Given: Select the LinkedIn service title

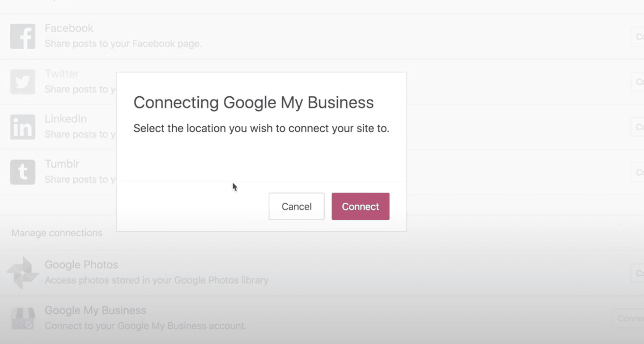Looking at the screenshot, I should coord(66,119).
